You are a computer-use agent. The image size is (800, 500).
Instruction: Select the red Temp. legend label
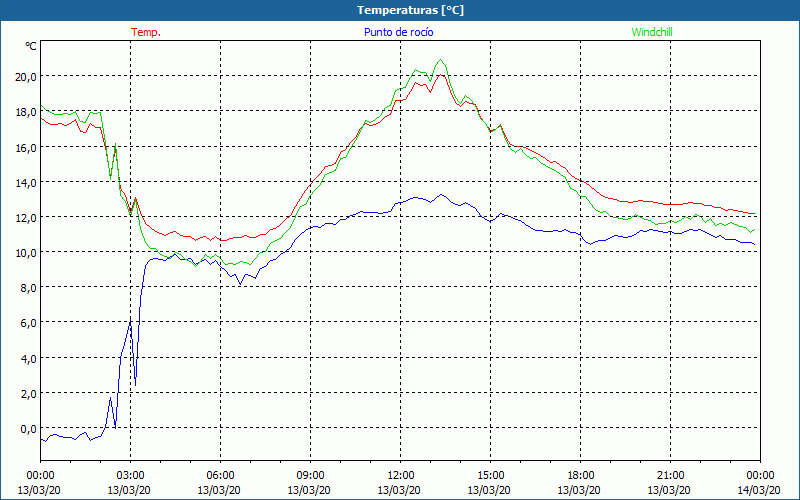click(146, 32)
